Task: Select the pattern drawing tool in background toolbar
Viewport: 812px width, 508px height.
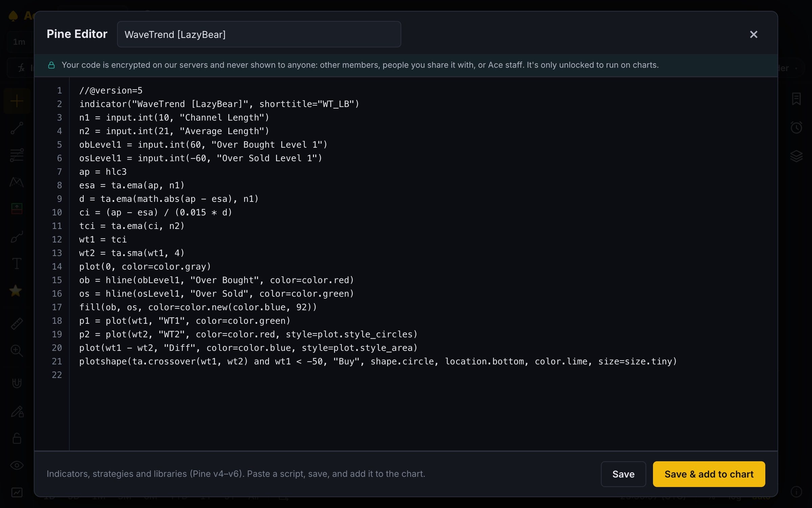Action: [x=17, y=182]
